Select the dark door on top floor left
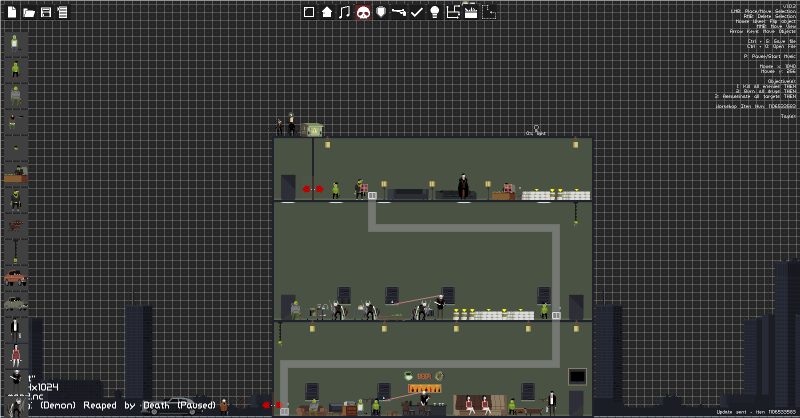 pos(288,187)
